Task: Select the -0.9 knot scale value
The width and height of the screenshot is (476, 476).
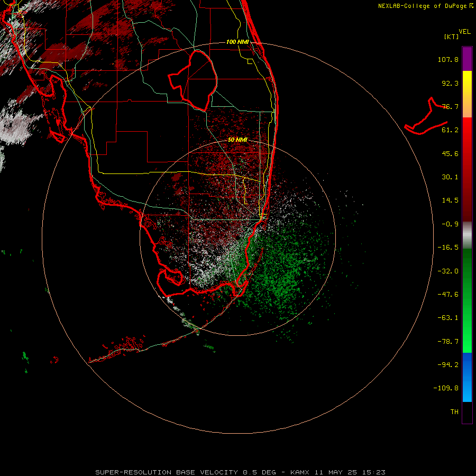Action: click(450, 224)
